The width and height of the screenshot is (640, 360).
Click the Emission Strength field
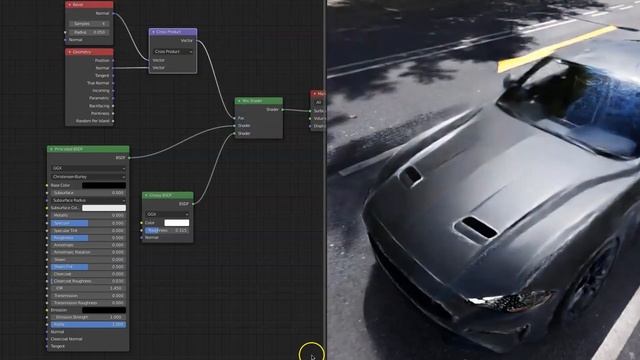point(88,317)
